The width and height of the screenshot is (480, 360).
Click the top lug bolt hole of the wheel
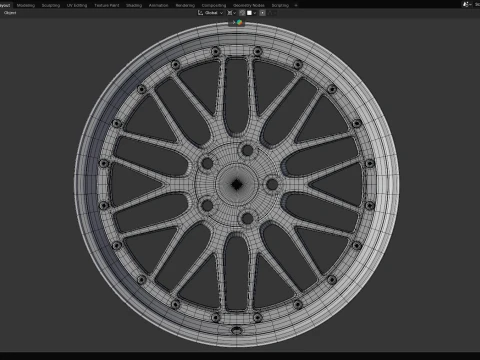[247, 150]
